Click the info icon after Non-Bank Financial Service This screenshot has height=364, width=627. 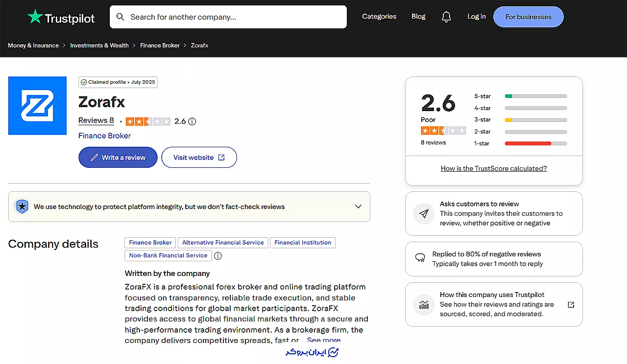point(218,256)
